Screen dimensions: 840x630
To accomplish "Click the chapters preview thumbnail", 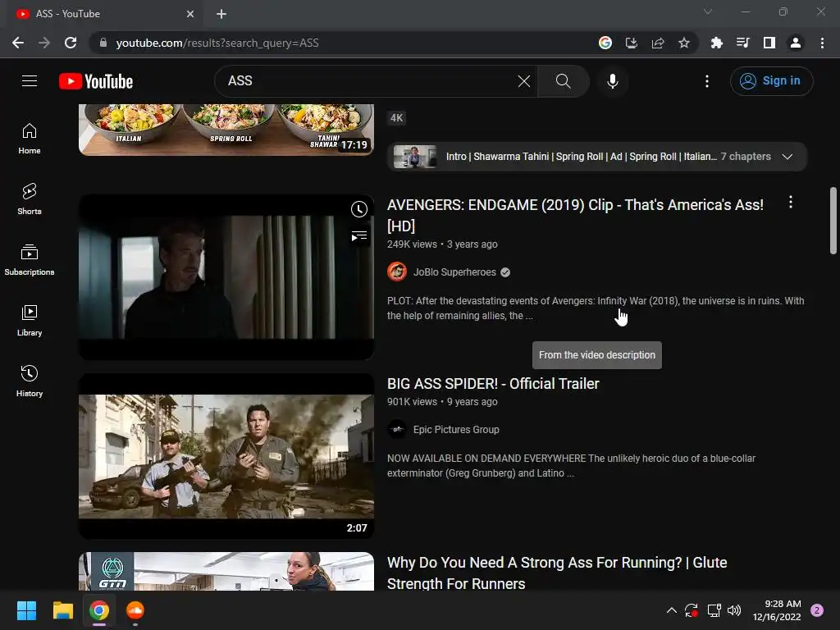I will click(414, 157).
